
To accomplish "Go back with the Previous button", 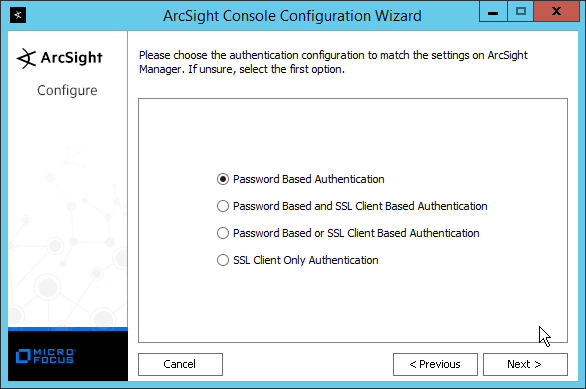I will coord(435,364).
